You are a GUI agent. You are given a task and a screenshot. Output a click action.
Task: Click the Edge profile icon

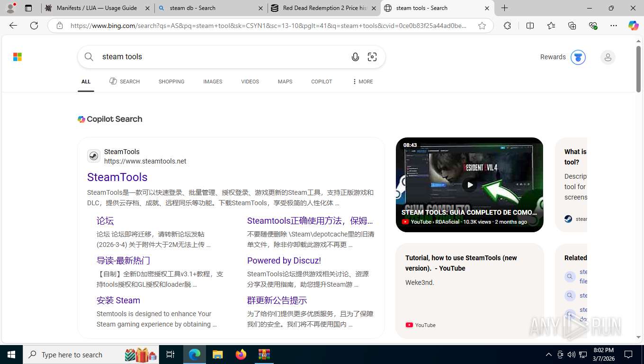pos(10,8)
